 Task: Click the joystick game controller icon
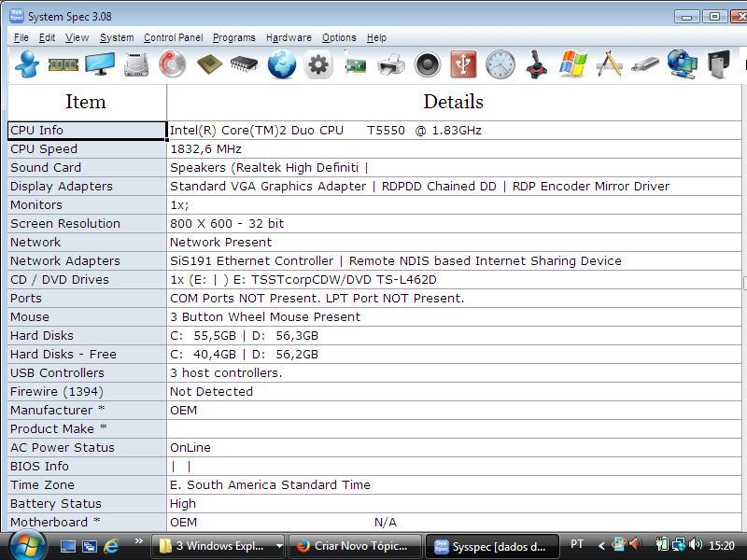(x=536, y=64)
